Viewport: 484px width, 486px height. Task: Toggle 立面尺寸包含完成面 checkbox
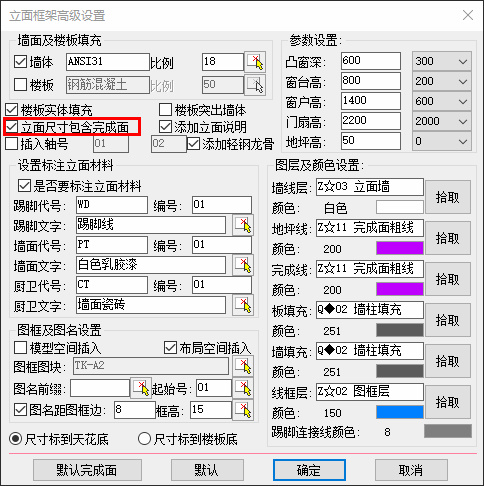12,127
